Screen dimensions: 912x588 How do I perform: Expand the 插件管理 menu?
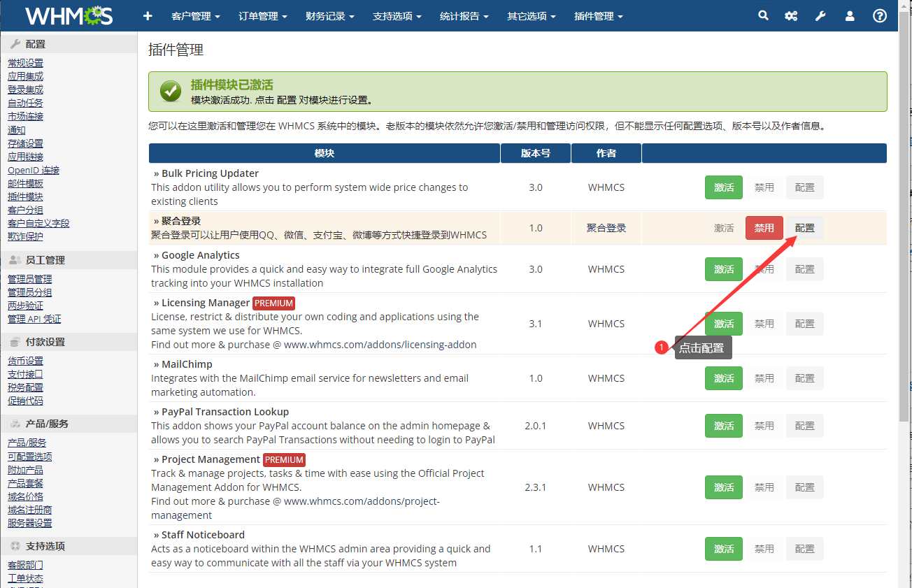599,16
